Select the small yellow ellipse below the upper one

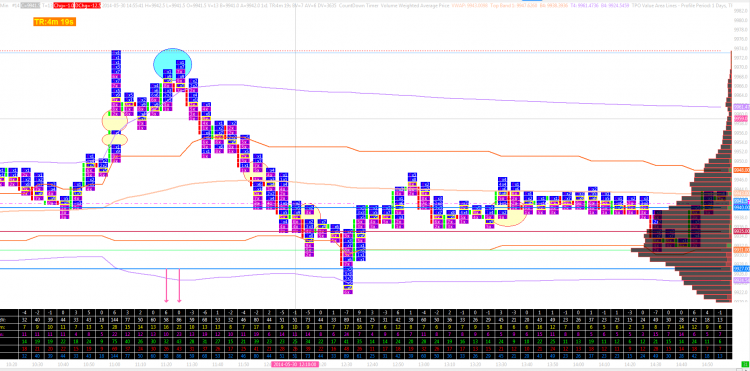pyautogui.click(x=115, y=140)
